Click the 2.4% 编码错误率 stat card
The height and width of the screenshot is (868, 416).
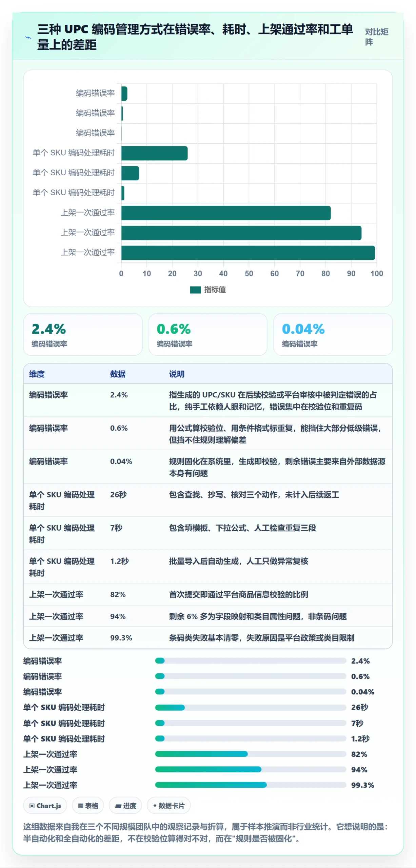pyautogui.click(x=83, y=335)
